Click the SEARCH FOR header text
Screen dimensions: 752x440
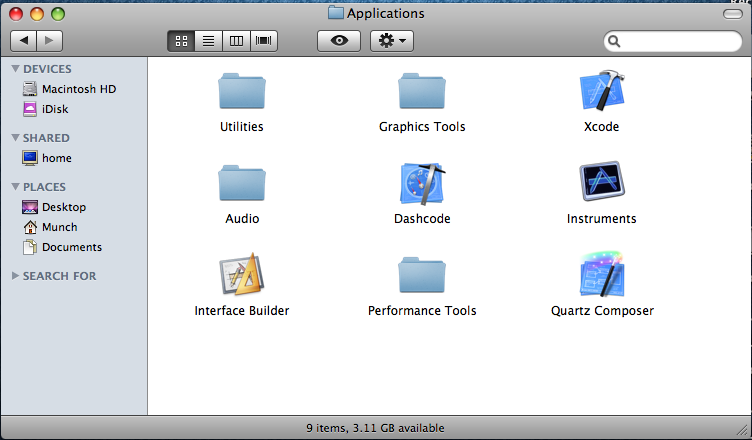click(x=59, y=276)
